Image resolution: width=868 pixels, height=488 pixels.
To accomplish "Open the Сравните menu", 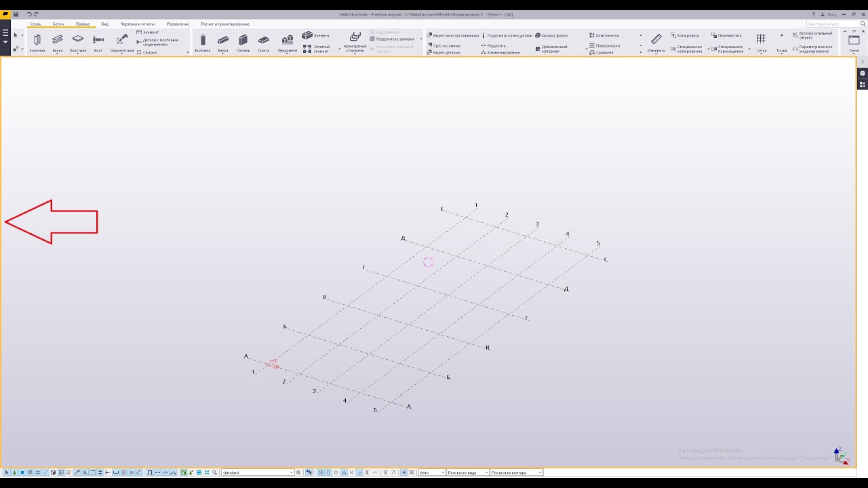I will (601, 52).
